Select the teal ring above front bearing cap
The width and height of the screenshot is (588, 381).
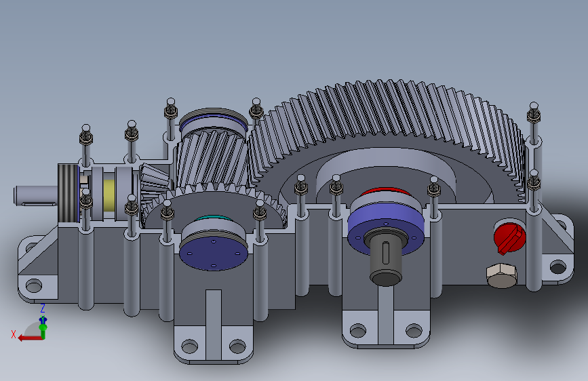click(214, 218)
